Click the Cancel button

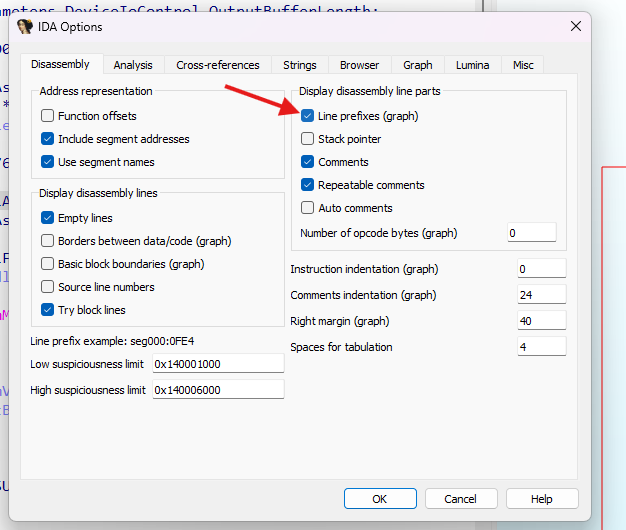tap(461, 498)
